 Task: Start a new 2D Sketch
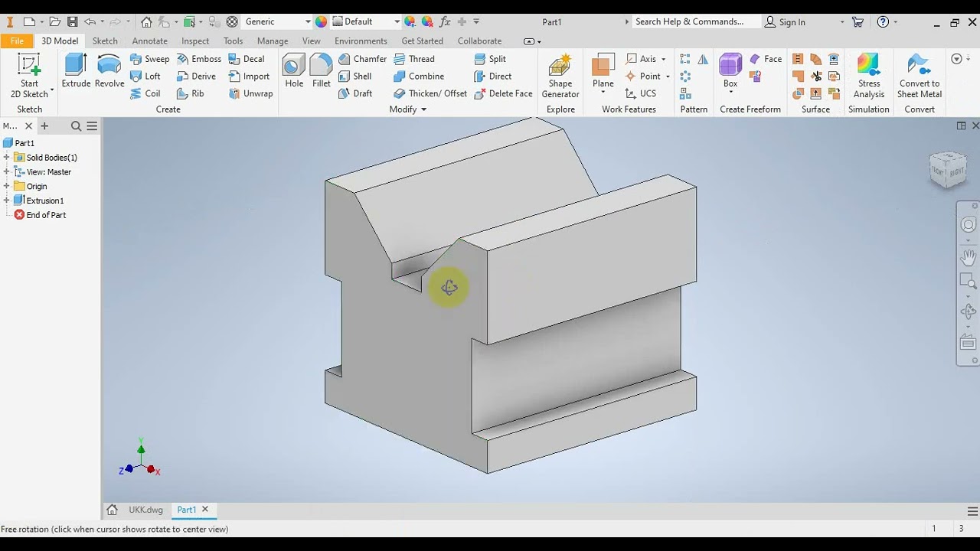(29, 76)
